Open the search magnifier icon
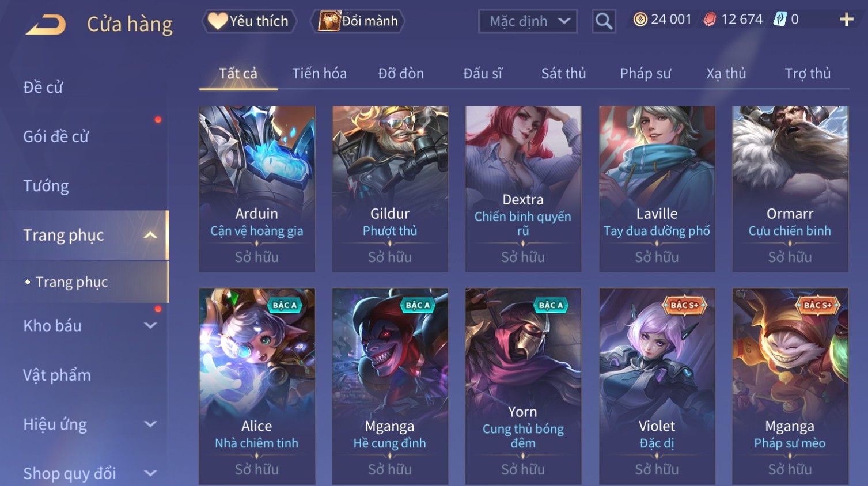This screenshot has height=486, width=868. 604,21
